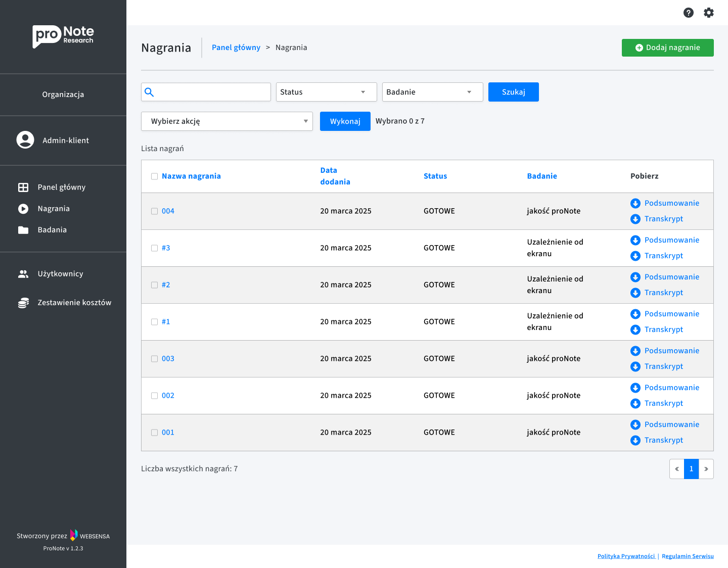Screen dimensions: 728x568
Task: Click download icon for Podsumowanie of #2
Action: 635,277
